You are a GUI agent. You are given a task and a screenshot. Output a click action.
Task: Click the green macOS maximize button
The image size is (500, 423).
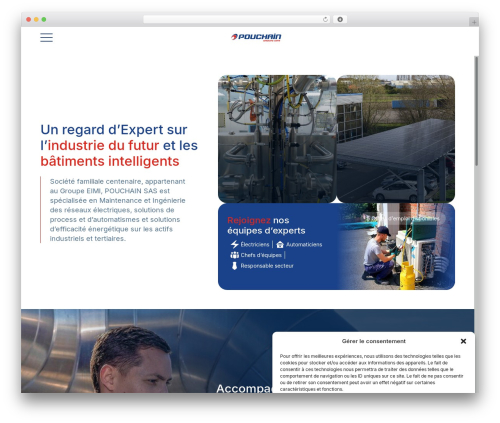point(44,19)
